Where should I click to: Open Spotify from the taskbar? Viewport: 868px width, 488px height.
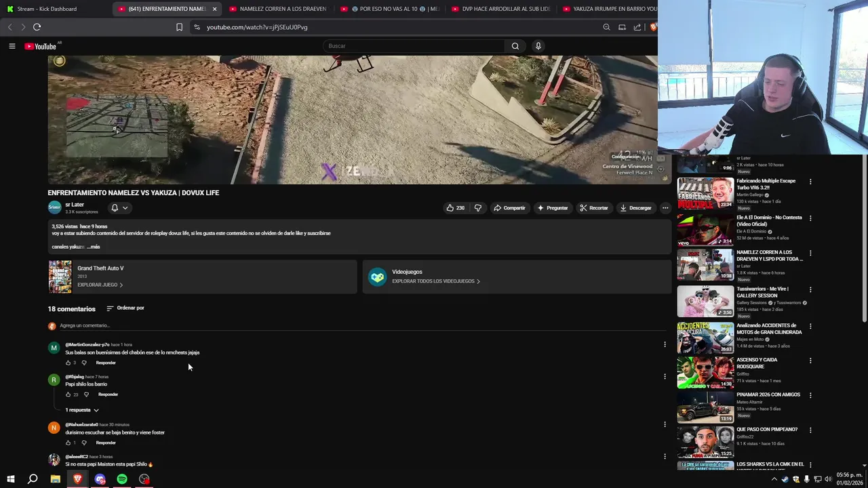pos(122,479)
